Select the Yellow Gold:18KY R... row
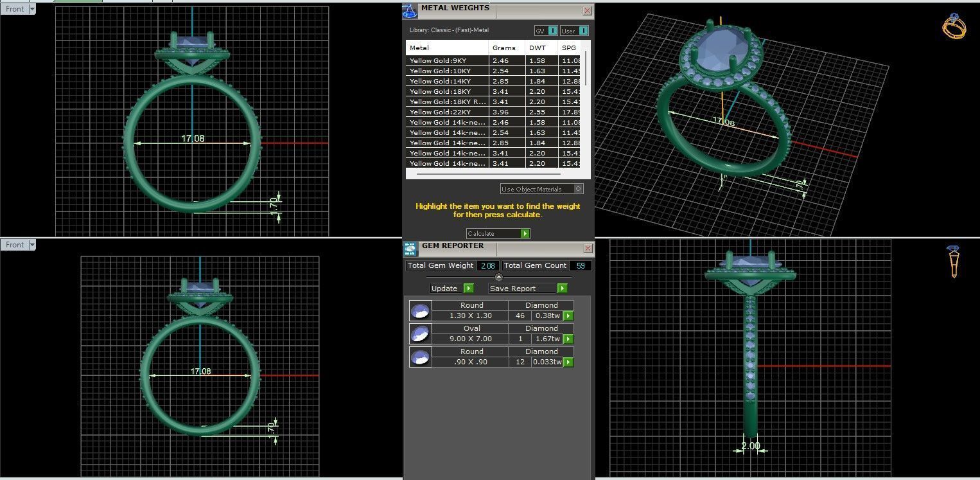980x480 pixels. coord(493,102)
